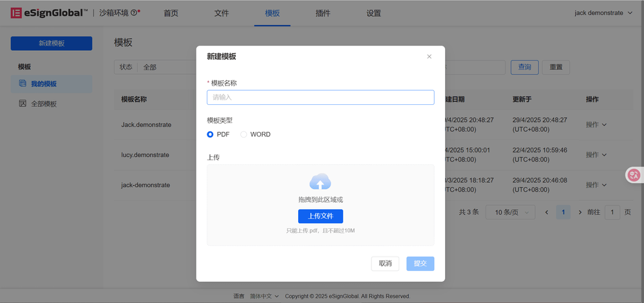Expand the jack demonstrate user menu
The image size is (644, 303).
click(603, 13)
